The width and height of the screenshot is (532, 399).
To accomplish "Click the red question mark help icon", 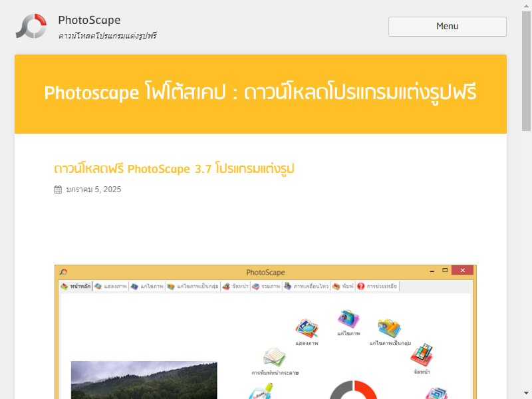I will click(x=360, y=287).
